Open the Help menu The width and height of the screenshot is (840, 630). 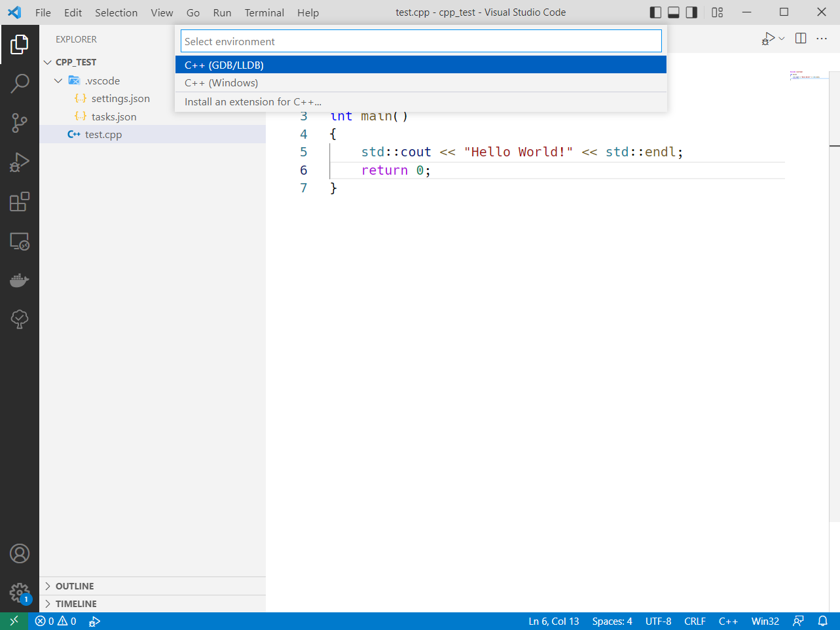coord(308,12)
